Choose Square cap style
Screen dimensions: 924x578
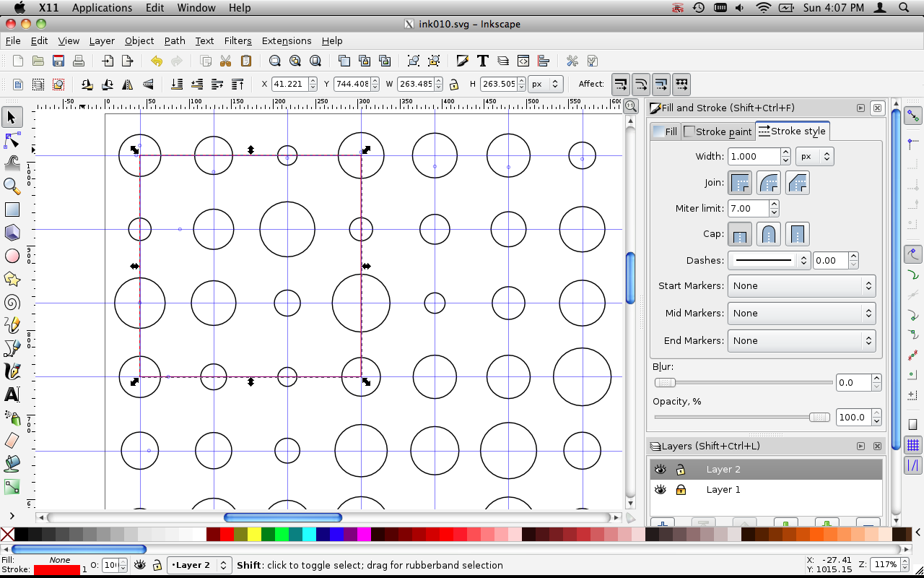[x=798, y=234]
